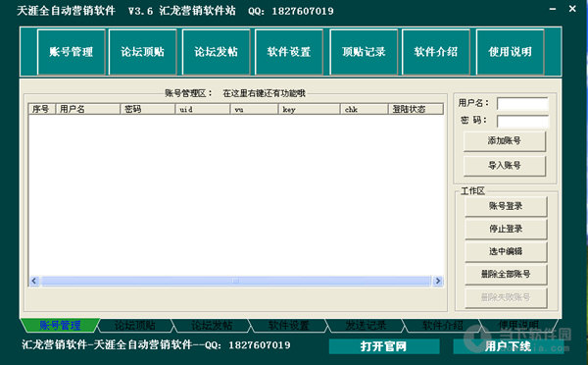
Task: Switch to the bottom 发送记录 tab
Action: click(x=366, y=325)
